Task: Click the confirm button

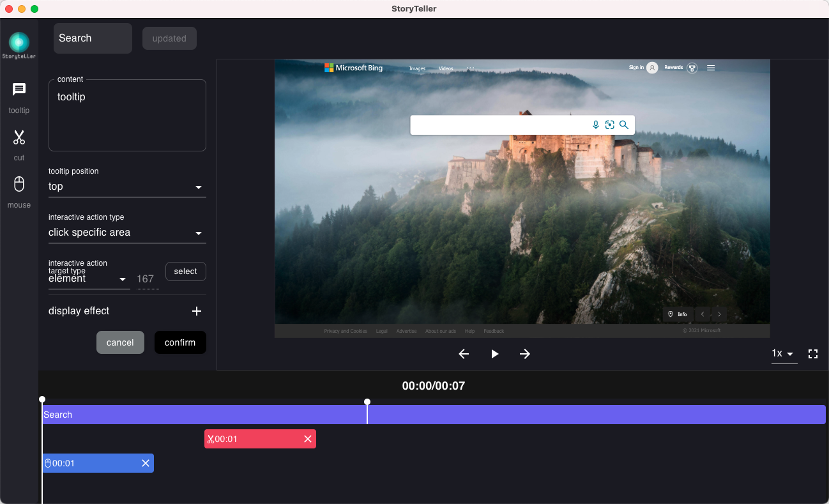Action: point(180,342)
